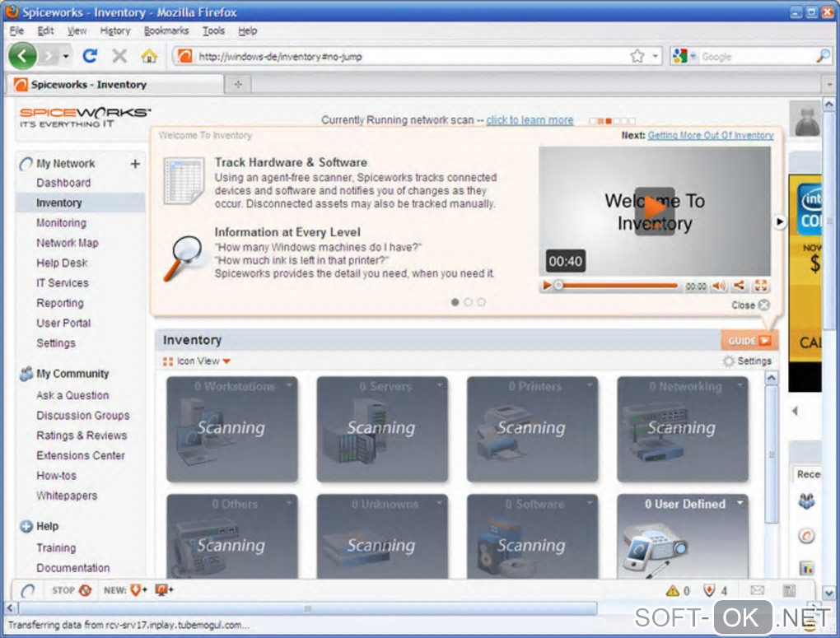The width and height of the screenshot is (840, 638).
Task: Open Reporting in sidebar
Action: click(x=60, y=303)
